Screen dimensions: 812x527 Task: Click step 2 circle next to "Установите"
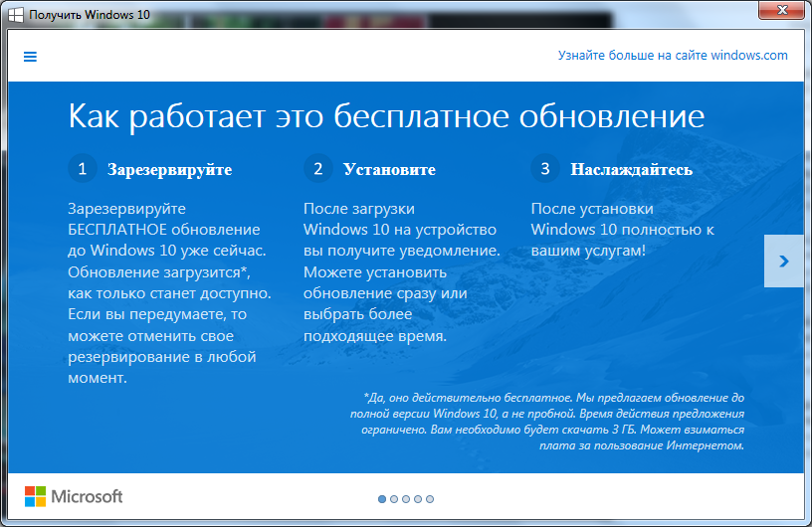pyautogui.click(x=318, y=169)
